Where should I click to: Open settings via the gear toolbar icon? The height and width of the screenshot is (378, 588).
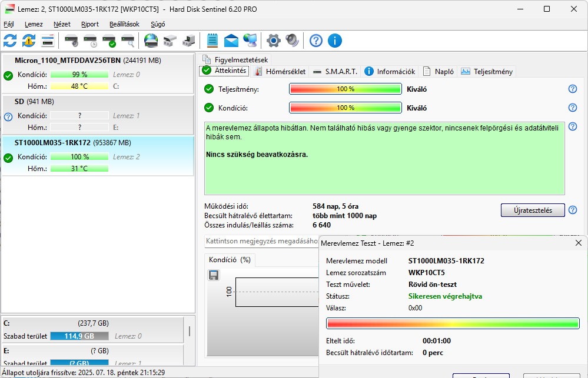[273, 41]
